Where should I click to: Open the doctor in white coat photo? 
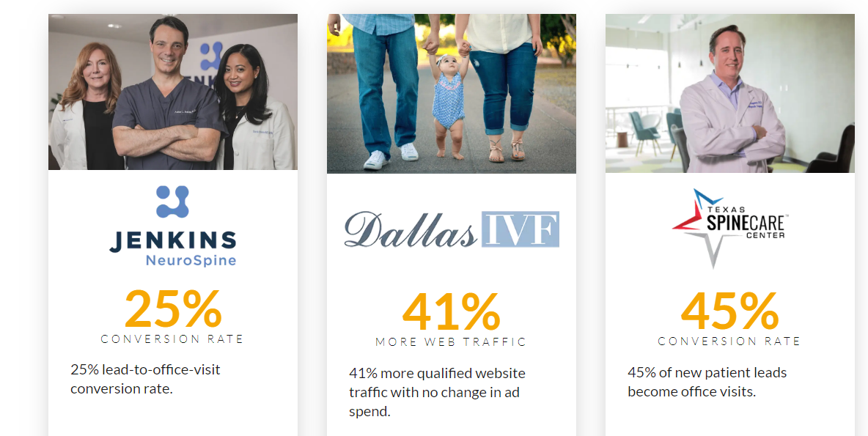[729, 94]
